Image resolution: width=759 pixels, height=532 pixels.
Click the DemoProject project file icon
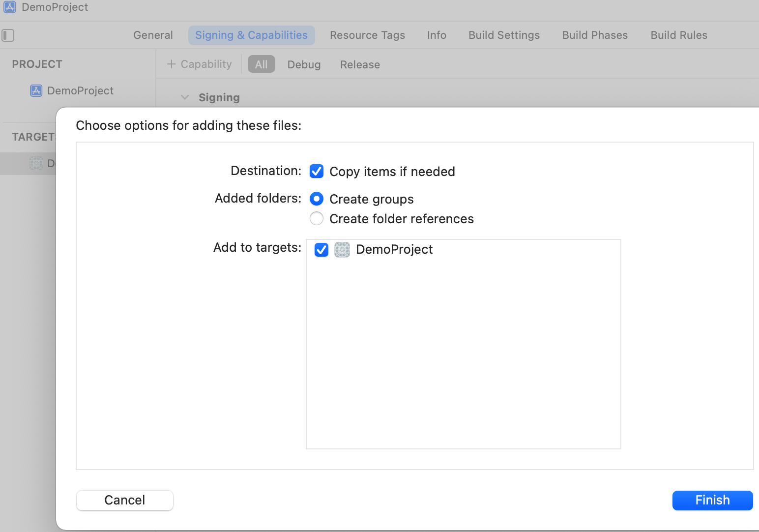(x=36, y=90)
